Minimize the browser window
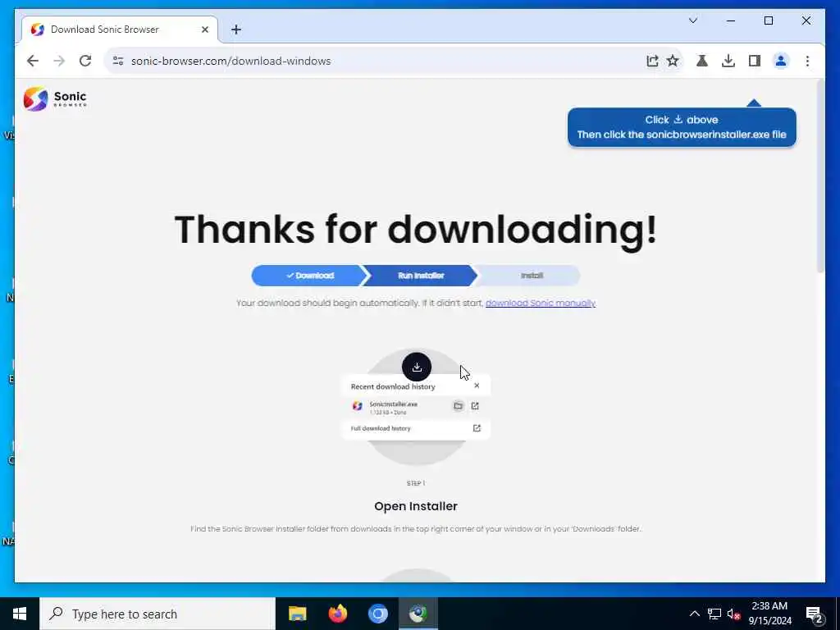 731,21
